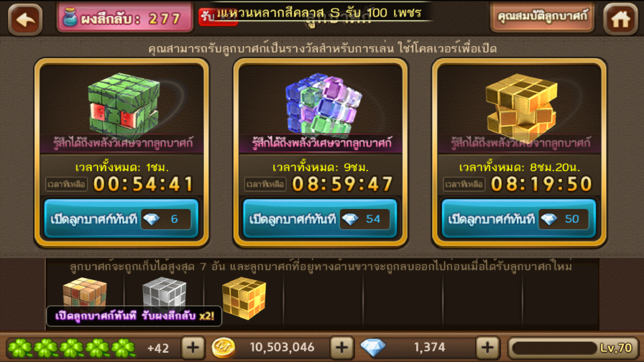Tap the secret powder potion icon
The height and width of the screenshot is (362, 644).
[x=70, y=18]
